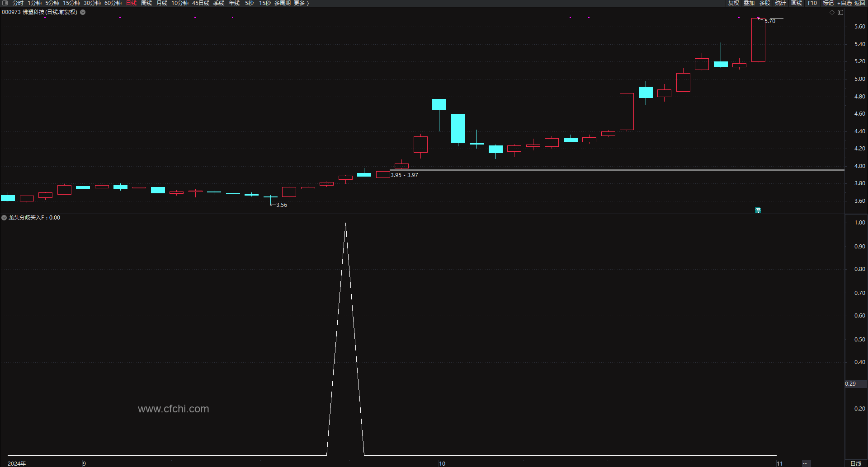Switch to 季线 quarterly chart

(219, 3)
